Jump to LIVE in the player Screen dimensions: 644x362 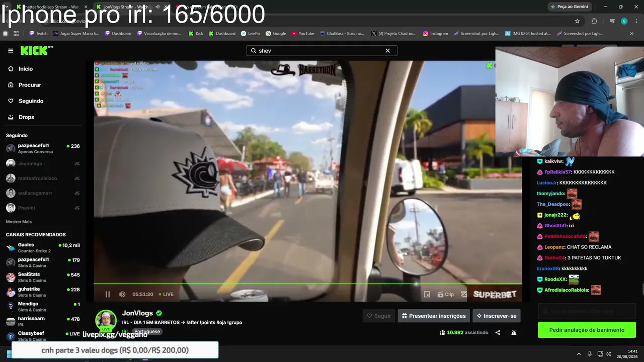166,294
